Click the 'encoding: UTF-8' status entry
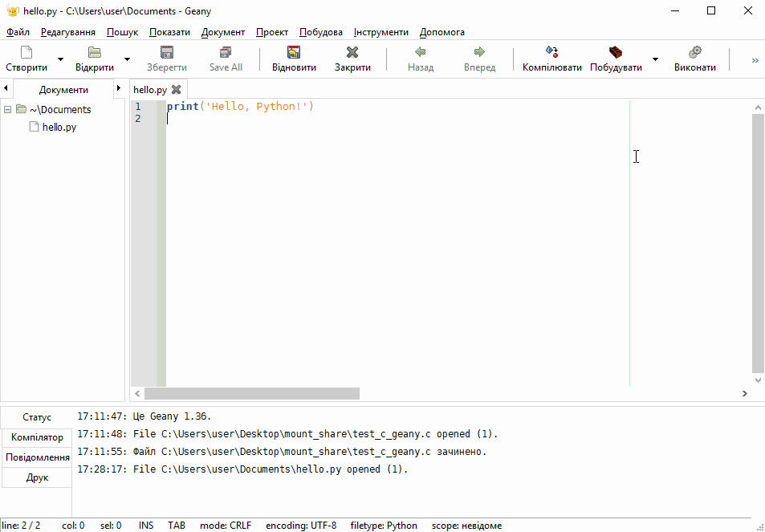Viewport: 765px width, 532px height. (301, 526)
